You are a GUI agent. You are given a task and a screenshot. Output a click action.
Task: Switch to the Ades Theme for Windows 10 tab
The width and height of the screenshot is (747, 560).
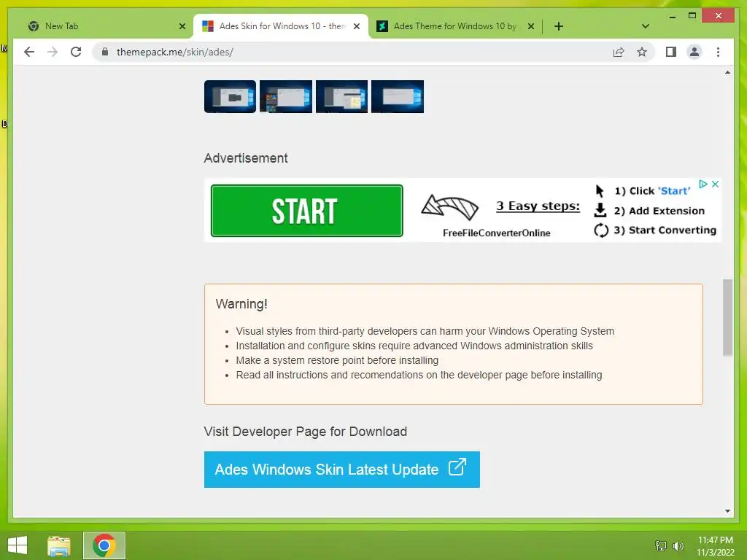455,26
